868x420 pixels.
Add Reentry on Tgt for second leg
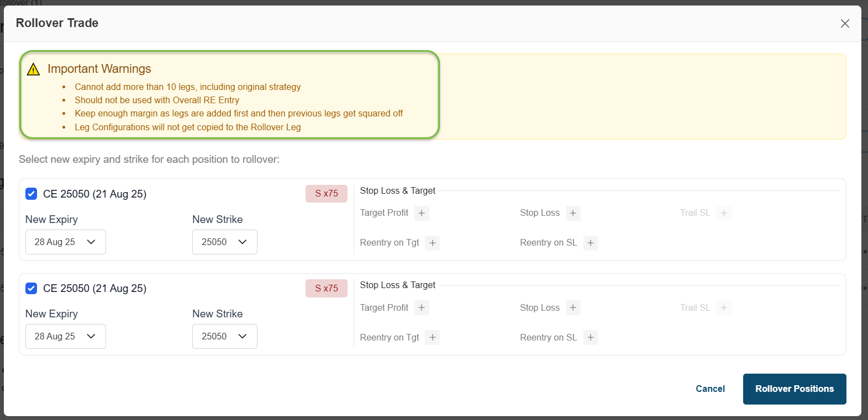coord(433,337)
